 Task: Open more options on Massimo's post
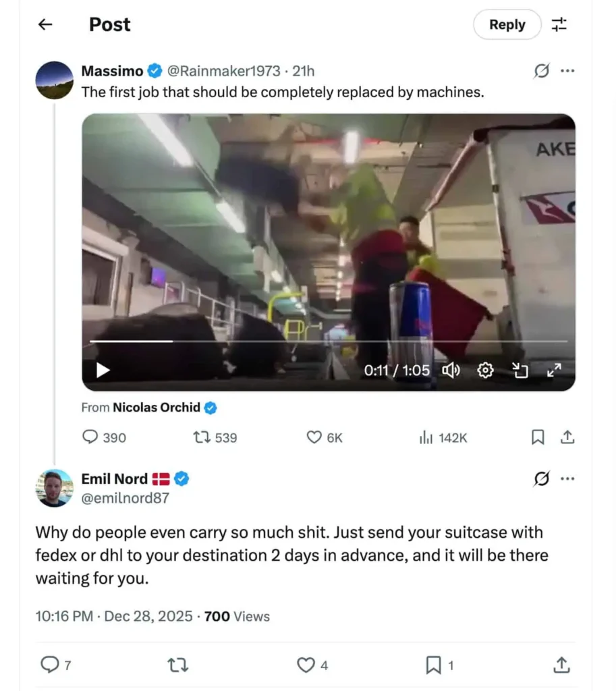(567, 71)
